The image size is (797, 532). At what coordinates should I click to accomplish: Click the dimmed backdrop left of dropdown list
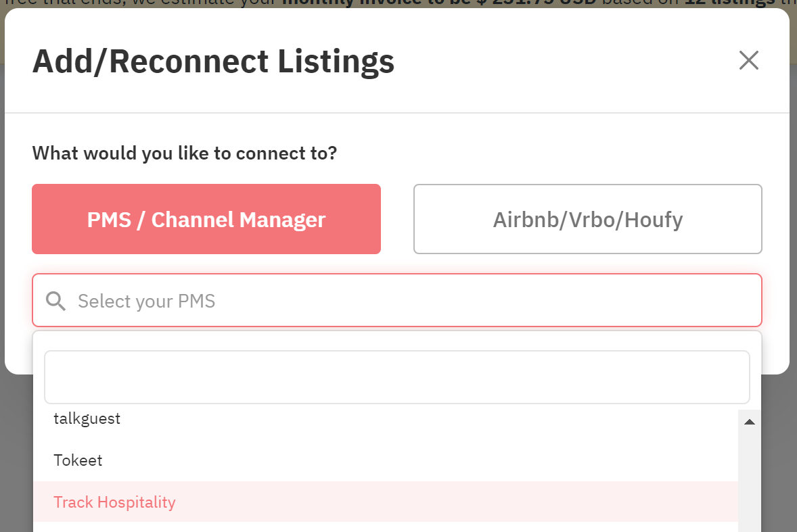point(16,452)
